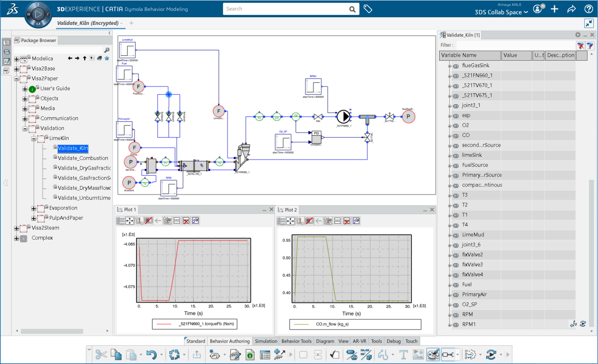This screenshot has height=364, width=598.
Task: Switch to the Simulation tab
Action: coord(266,341)
